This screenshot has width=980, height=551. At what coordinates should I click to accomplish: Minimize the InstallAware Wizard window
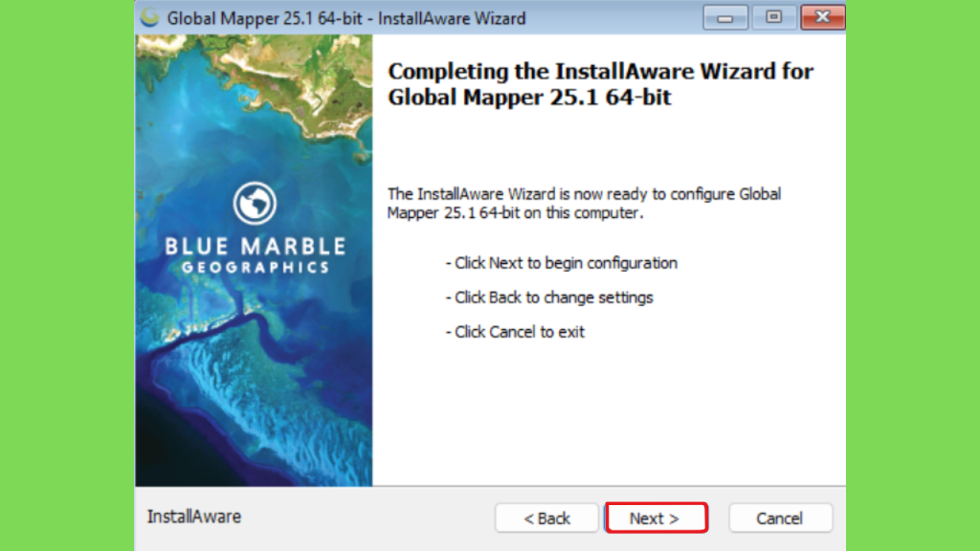[x=725, y=17]
